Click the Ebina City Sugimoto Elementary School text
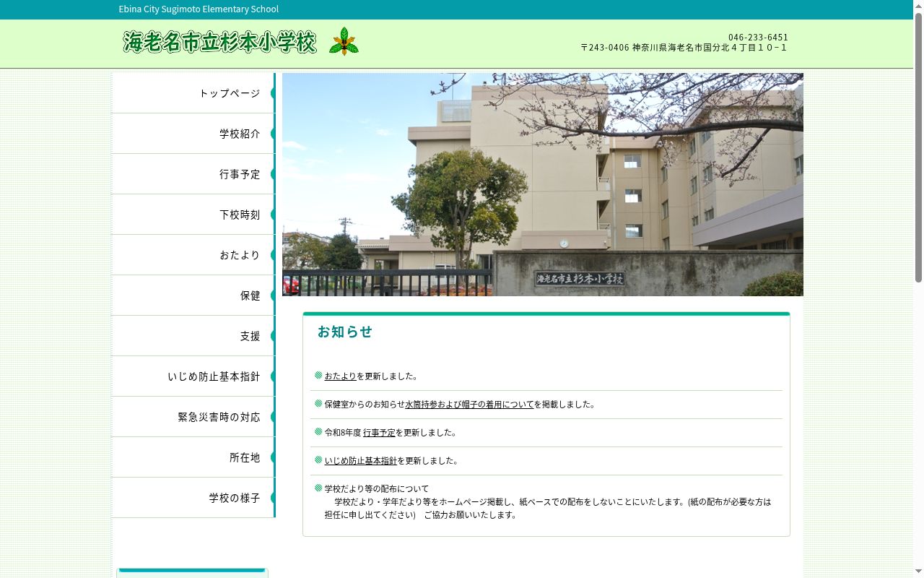The image size is (924, 578). (199, 9)
